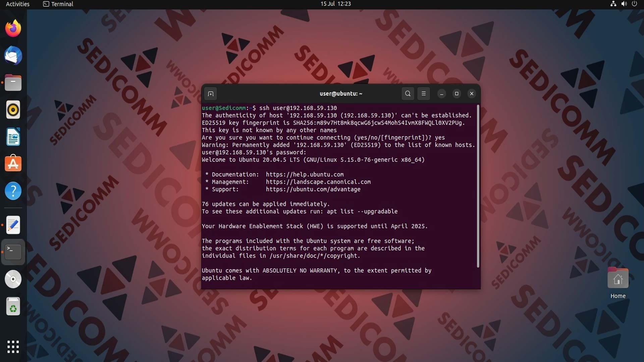The image size is (644, 362).
Task: Click the volume icon in top bar
Action: click(x=624, y=4)
